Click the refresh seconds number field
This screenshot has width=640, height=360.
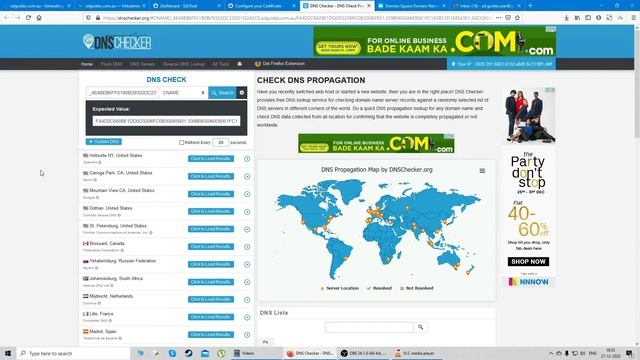click(x=220, y=142)
